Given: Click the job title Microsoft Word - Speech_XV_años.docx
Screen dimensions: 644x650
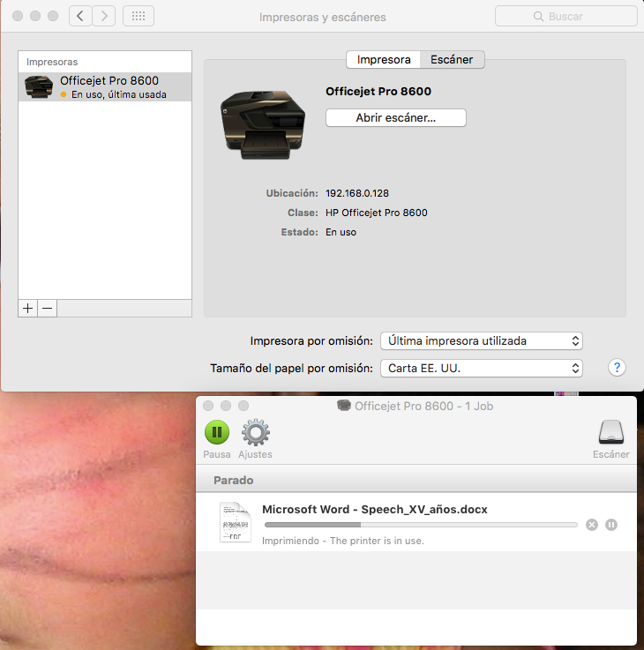Looking at the screenshot, I should point(374,510).
